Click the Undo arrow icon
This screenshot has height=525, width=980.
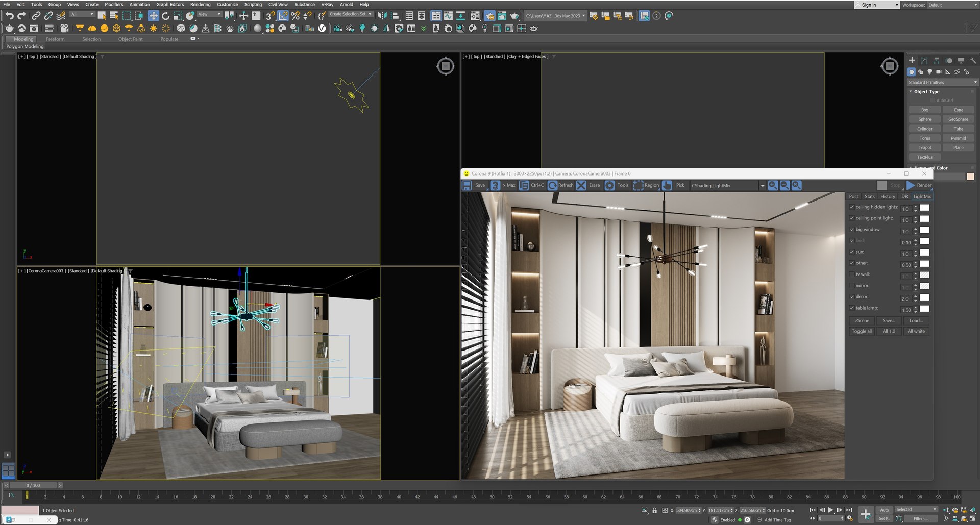[9, 16]
